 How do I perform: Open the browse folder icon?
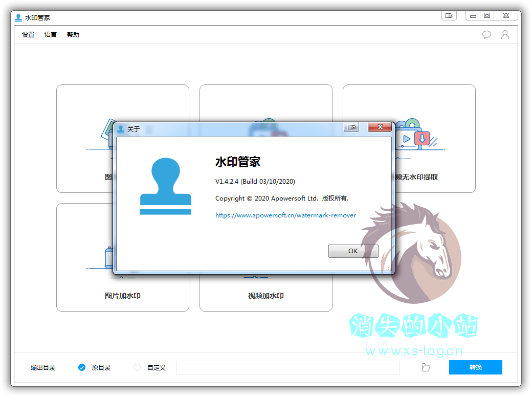pyautogui.click(x=426, y=367)
